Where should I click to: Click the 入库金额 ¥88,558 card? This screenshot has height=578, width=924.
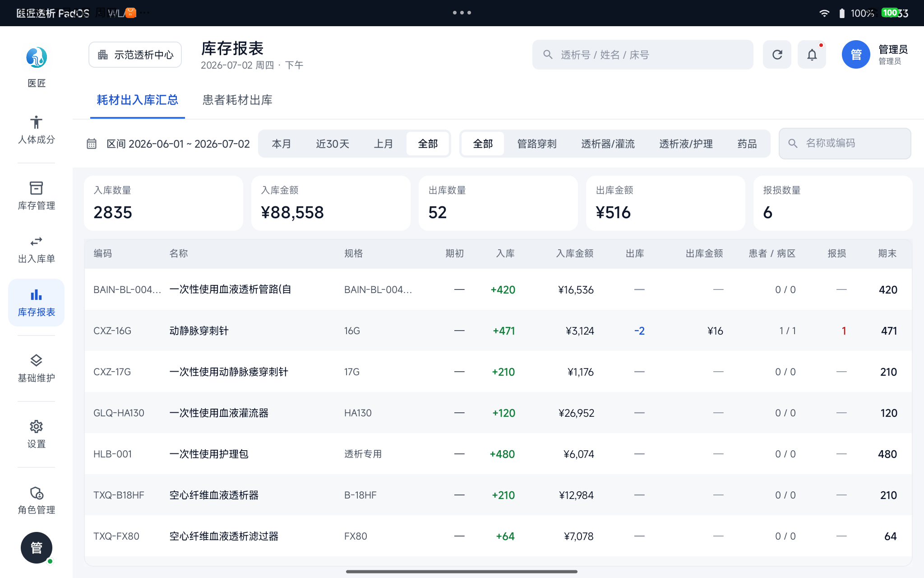click(331, 203)
